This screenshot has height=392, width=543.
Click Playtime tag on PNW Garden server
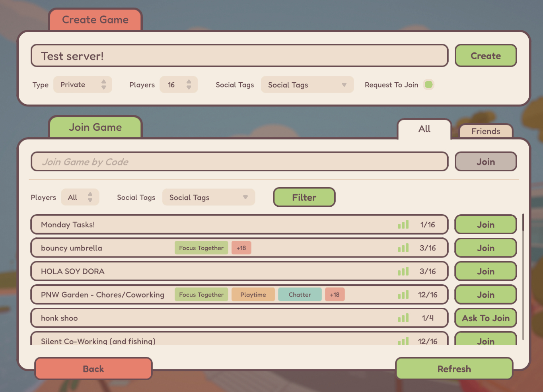pos(253,295)
